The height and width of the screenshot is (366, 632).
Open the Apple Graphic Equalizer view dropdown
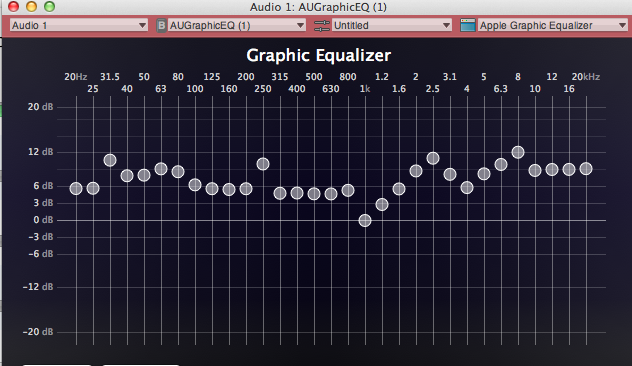[553, 25]
